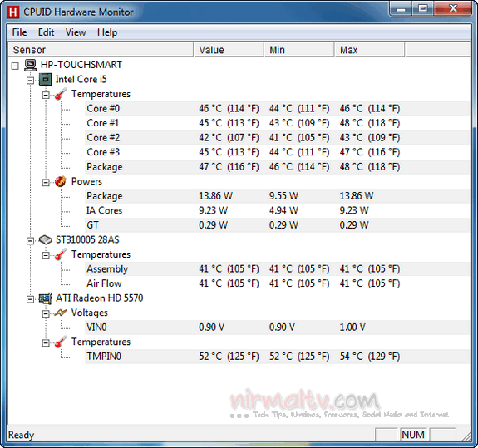
Task: Click the ATI Radeon HD 5570 graphics card icon
Action: coord(45,298)
